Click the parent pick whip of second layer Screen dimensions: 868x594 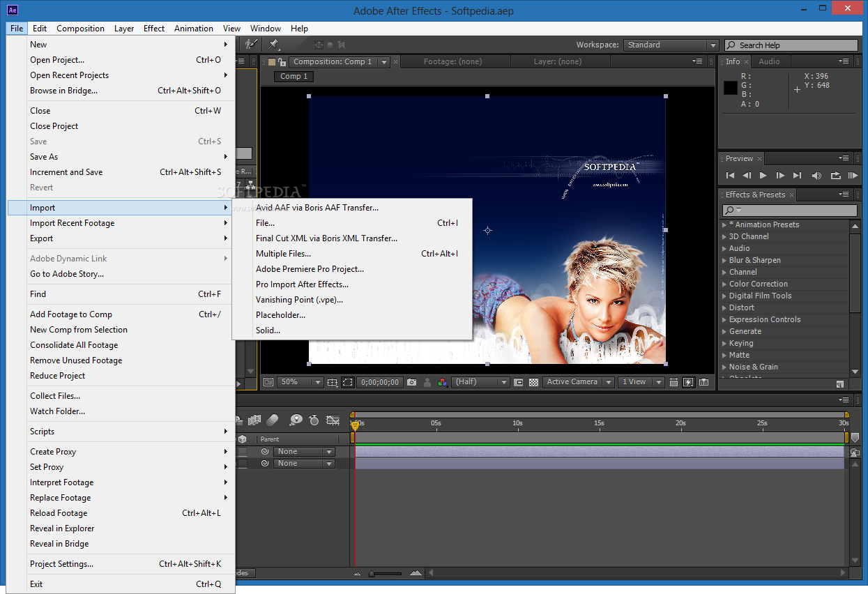264,463
